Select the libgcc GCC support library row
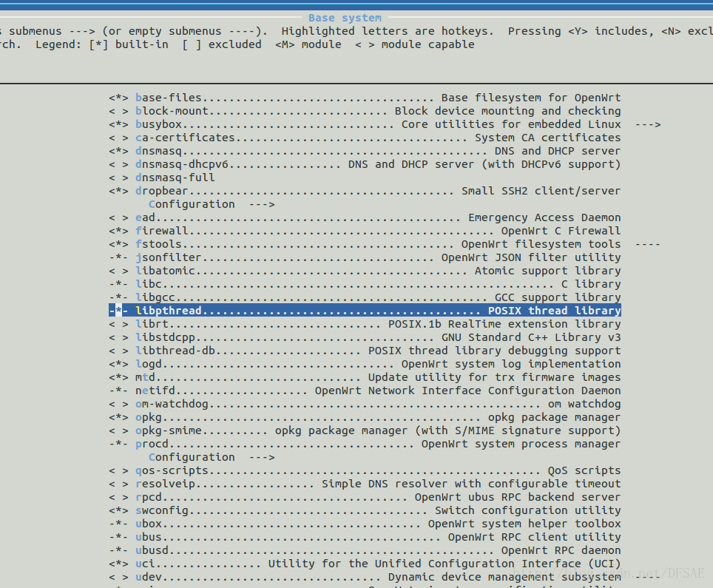This screenshot has width=713, height=588. (x=365, y=297)
